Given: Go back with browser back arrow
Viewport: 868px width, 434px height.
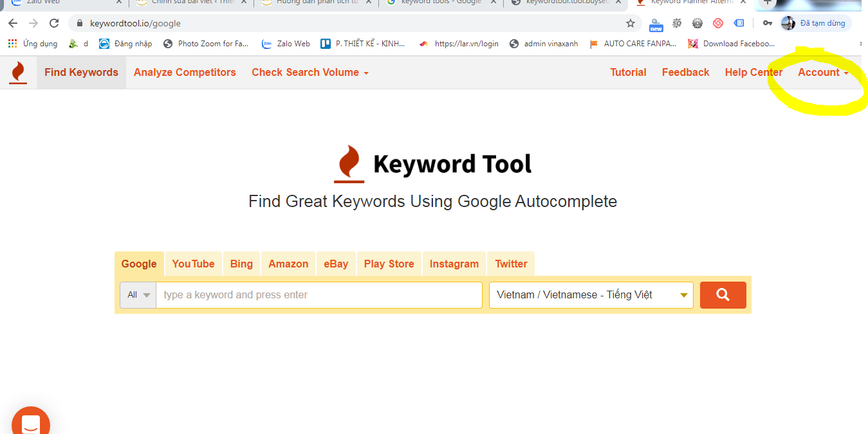Looking at the screenshot, I should [x=13, y=23].
